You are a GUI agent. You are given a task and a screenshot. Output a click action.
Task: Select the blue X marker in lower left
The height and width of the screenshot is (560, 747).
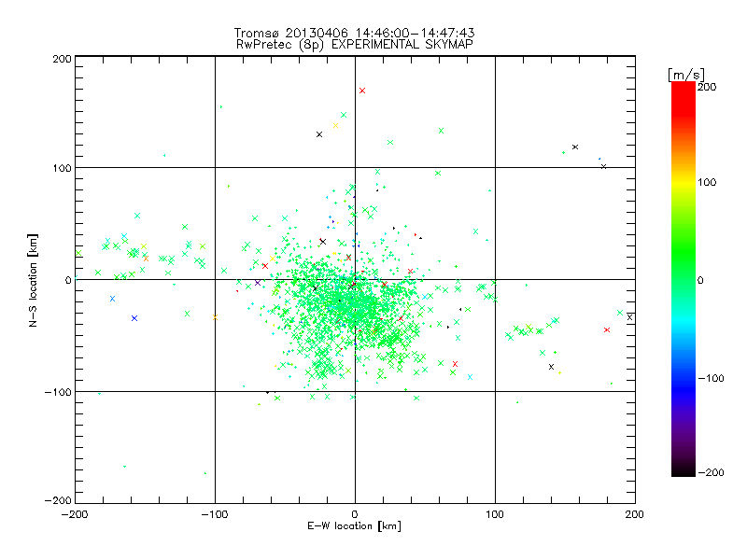(134, 318)
